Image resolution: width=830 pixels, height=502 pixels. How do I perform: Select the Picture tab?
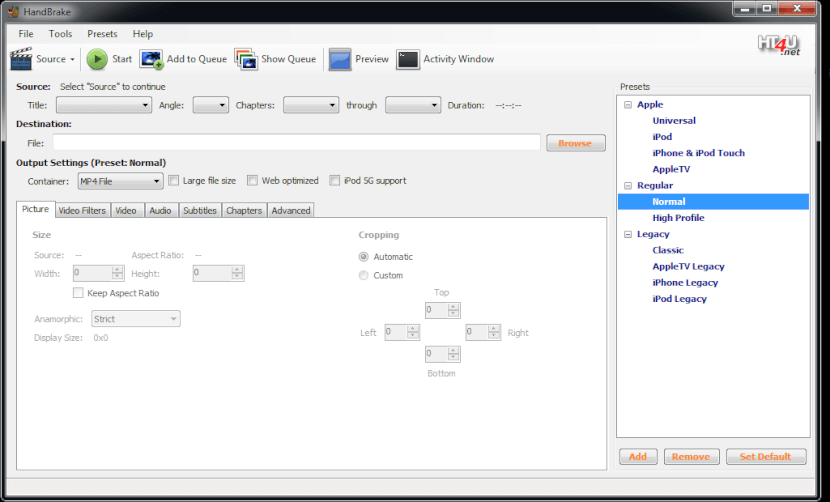pyautogui.click(x=35, y=209)
